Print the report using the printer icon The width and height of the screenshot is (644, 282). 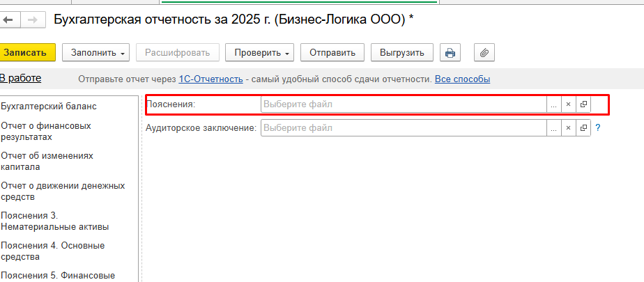click(x=450, y=52)
